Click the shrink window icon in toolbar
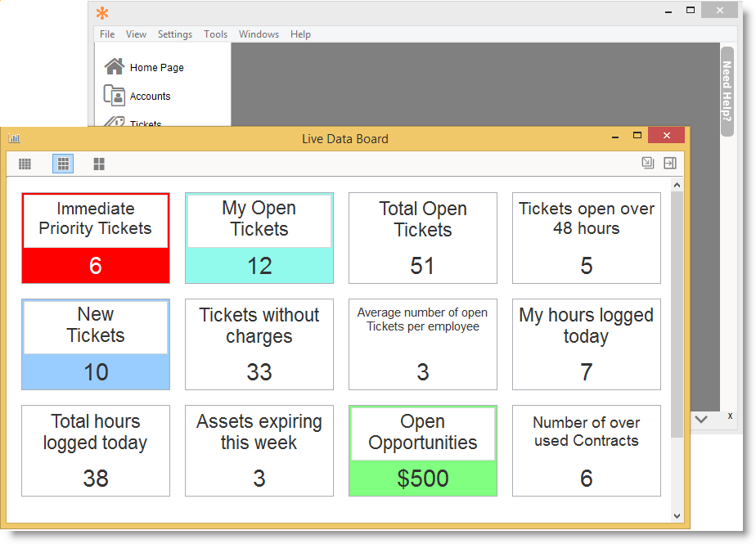The width and height of the screenshot is (756, 544). [647, 164]
